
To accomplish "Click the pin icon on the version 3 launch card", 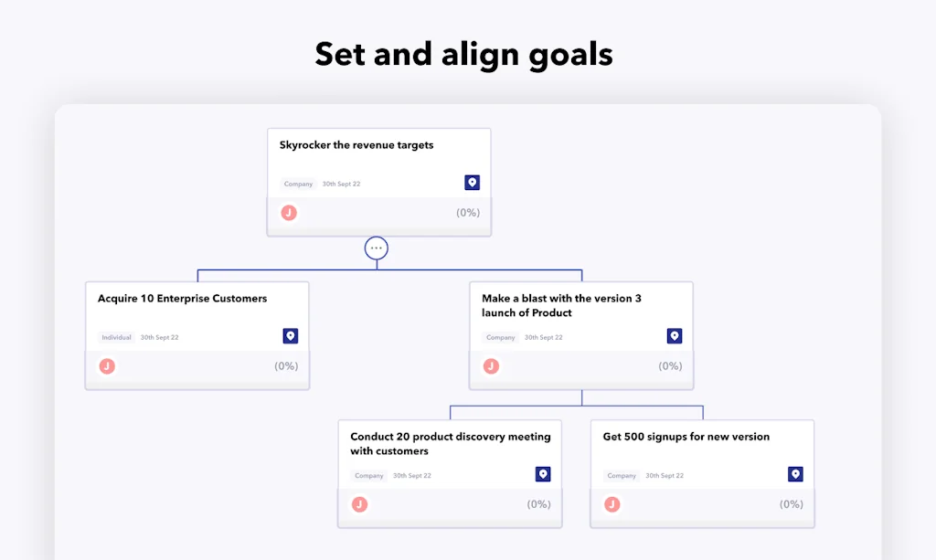I will point(675,335).
